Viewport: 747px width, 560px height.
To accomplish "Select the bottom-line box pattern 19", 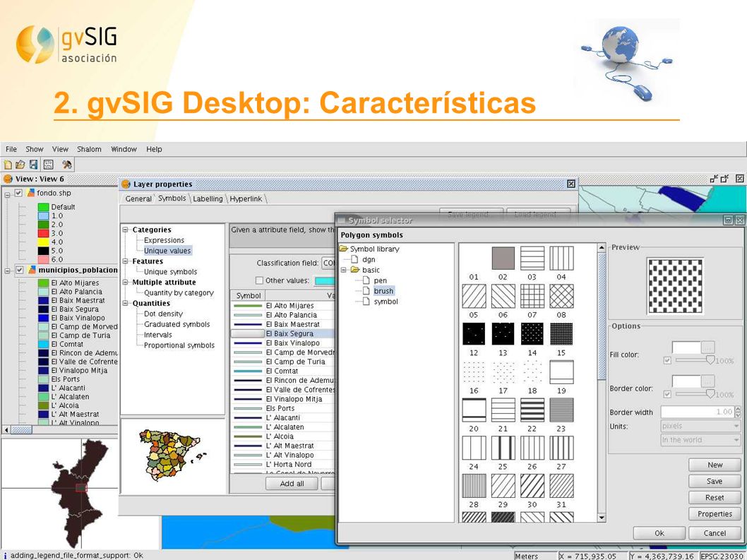I will point(562,371).
